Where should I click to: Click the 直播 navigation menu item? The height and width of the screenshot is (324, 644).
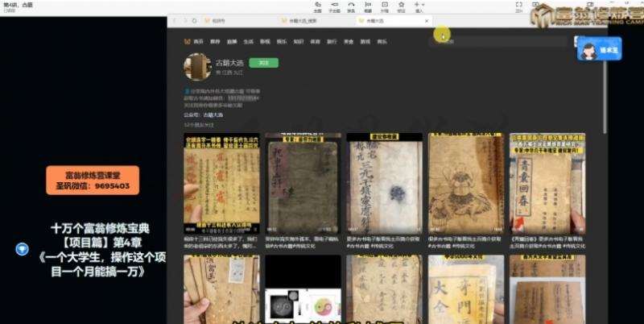click(229, 39)
